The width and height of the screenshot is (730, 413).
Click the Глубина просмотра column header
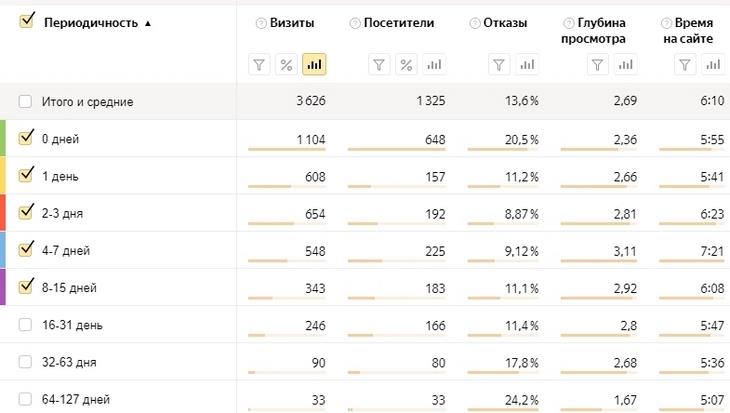601,31
